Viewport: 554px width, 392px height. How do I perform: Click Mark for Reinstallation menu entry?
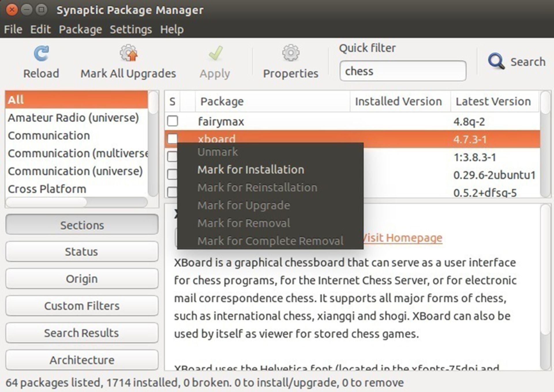pos(270,188)
